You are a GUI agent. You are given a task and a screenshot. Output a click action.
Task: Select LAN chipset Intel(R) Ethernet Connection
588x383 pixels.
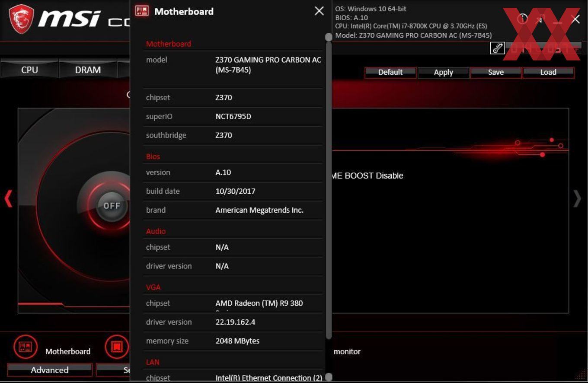coord(268,378)
